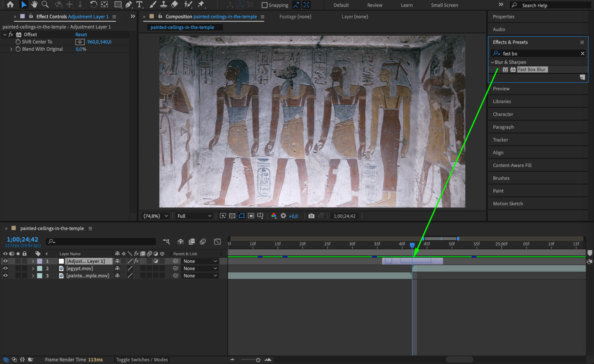Open the Footage (none) tab
This screenshot has width=594, height=364.
click(x=295, y=17)
